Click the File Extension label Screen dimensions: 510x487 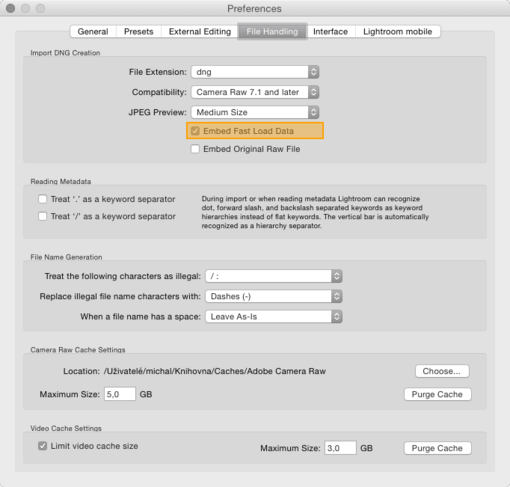[x=158, y=72]
